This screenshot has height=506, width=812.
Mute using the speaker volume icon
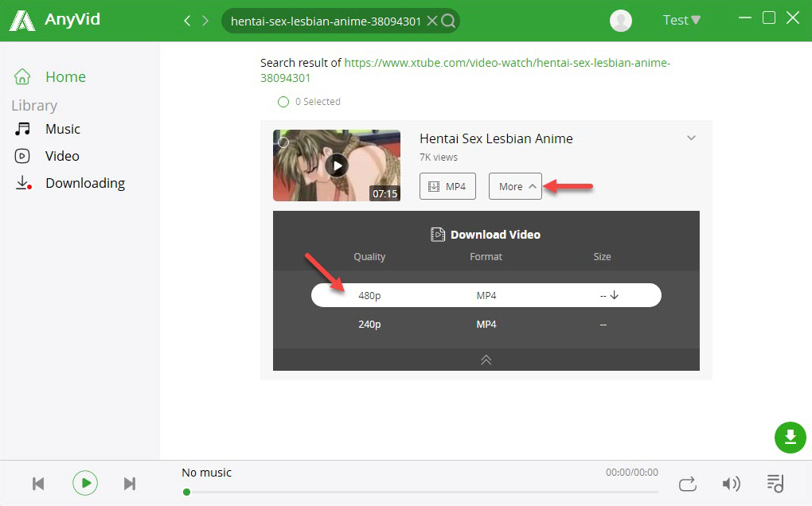coord(732,484)
